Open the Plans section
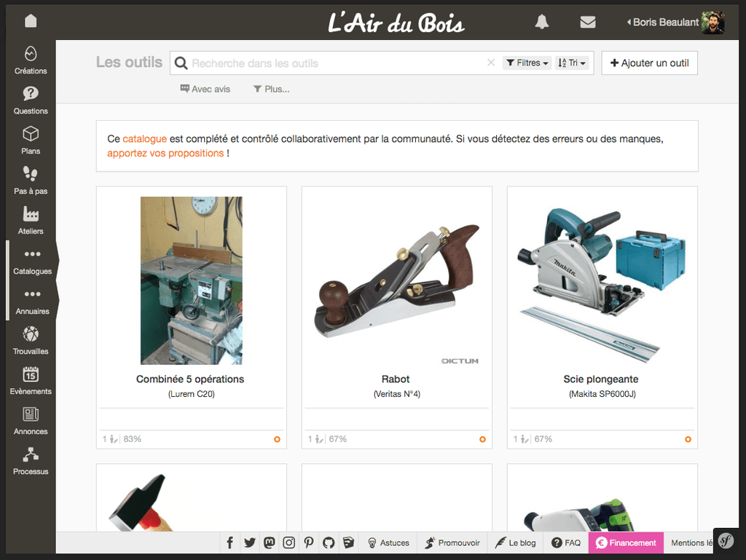 pyautogui.click(x=31, y=141)
